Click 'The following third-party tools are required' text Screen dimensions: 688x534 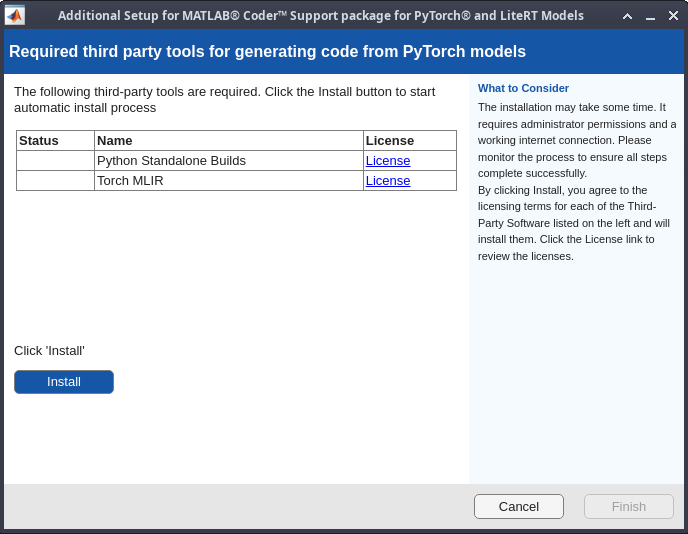click(225, 100)
